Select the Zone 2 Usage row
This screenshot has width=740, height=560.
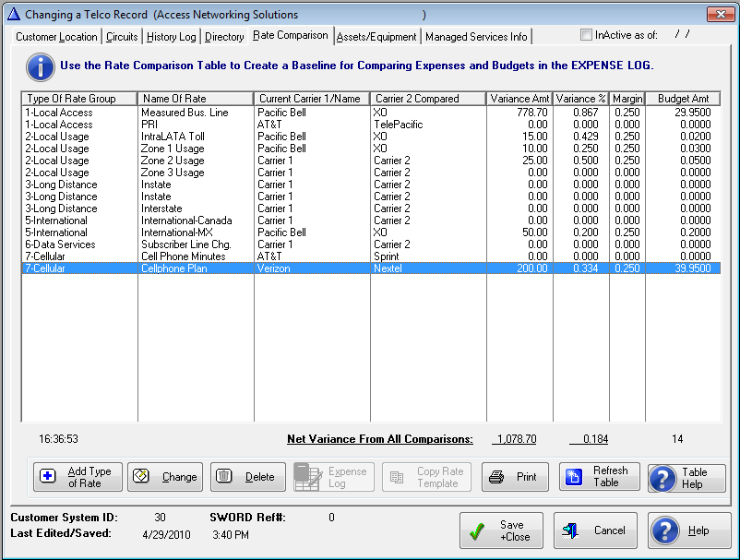coord(371,161)
